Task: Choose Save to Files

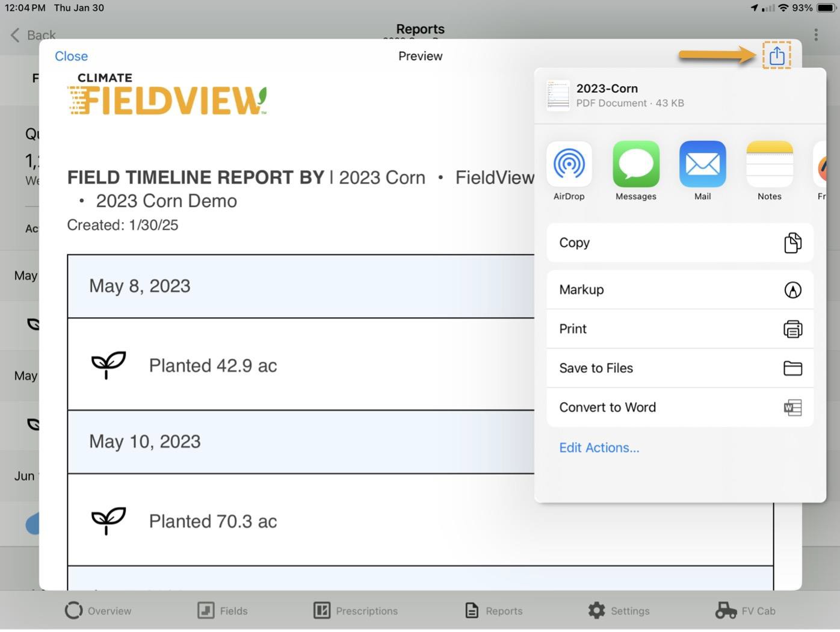Action: pyautogui.click(x=679, y=368)
